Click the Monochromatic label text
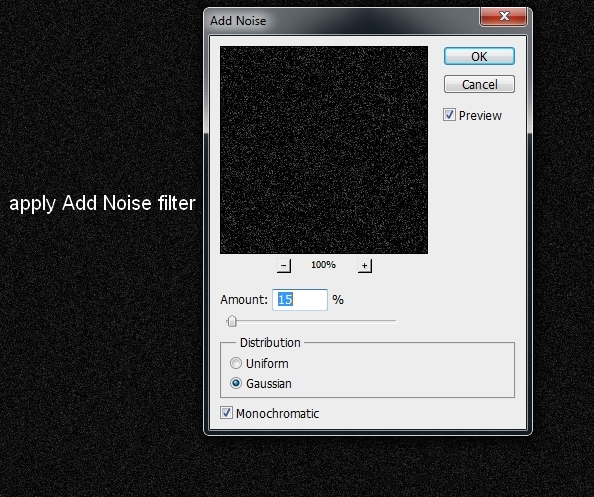The height and width of the screenshot is (497, 594). click(x=277, y=413)
